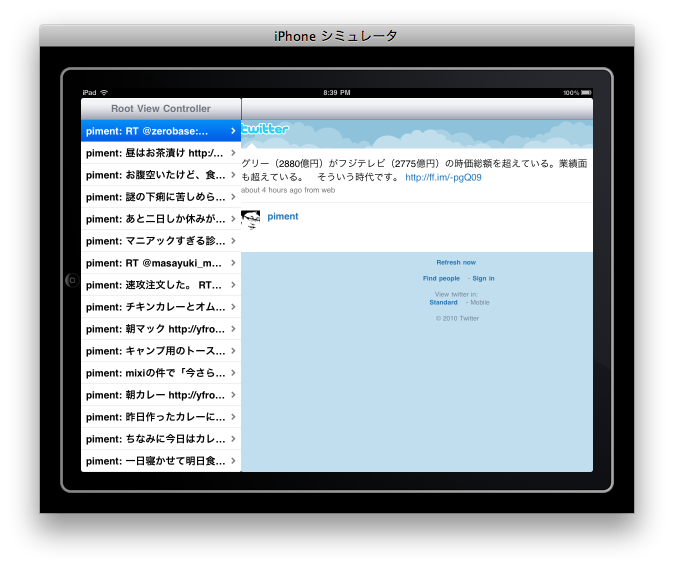The height and width of the screenshot is (568, 674).
Task: Click chevron on 'キャンプ用' row
Action: point(233,350)
